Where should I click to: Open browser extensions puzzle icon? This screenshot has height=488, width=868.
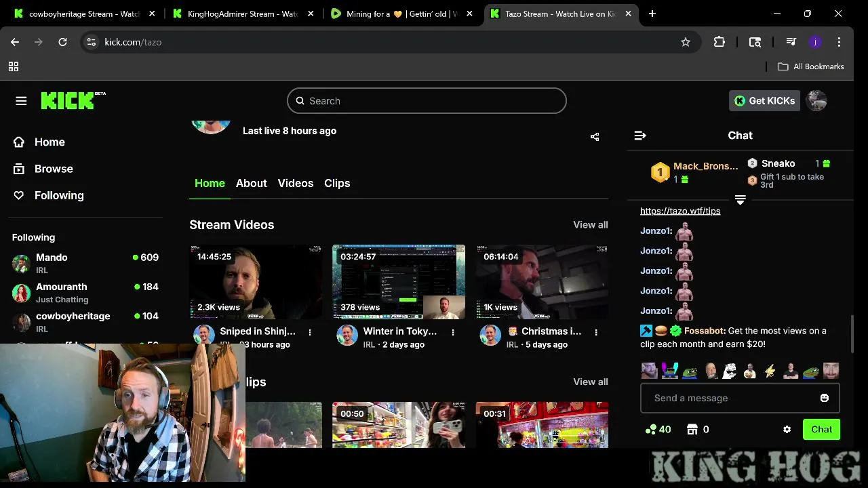point(719,42)
